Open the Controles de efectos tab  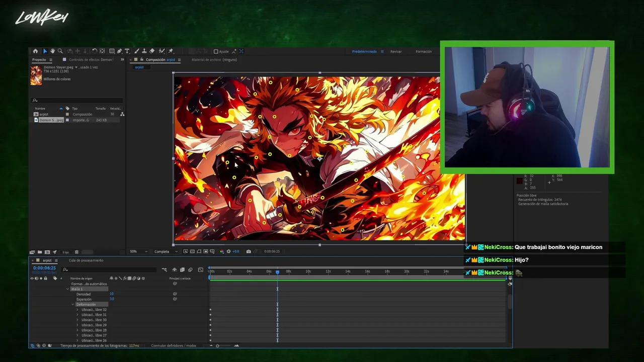[91, 59]
